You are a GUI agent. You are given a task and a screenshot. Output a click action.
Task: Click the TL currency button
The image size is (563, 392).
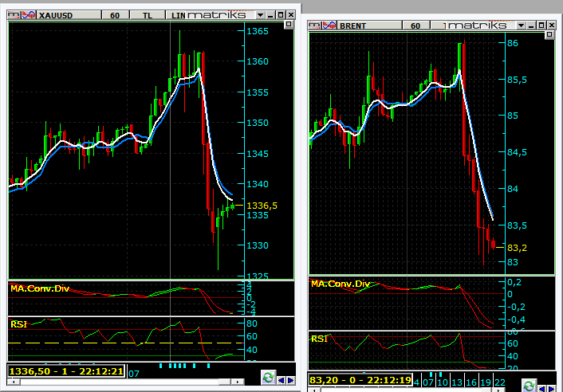(148, 15)
